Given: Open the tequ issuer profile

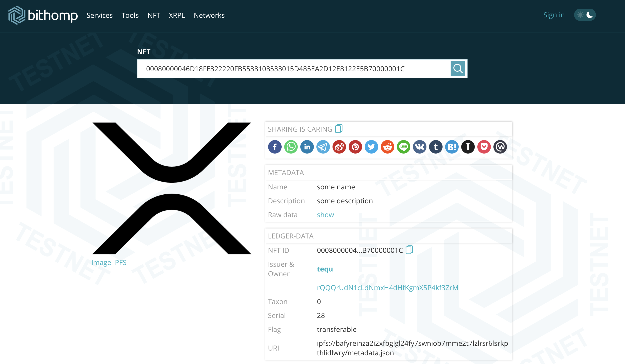Looking at the screenshot, I should tap(325, 269).
